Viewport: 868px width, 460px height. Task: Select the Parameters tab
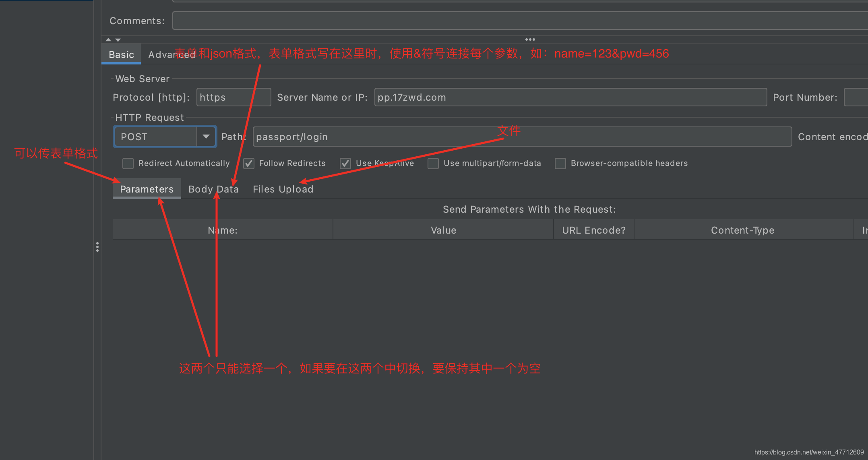coord(147,189)
